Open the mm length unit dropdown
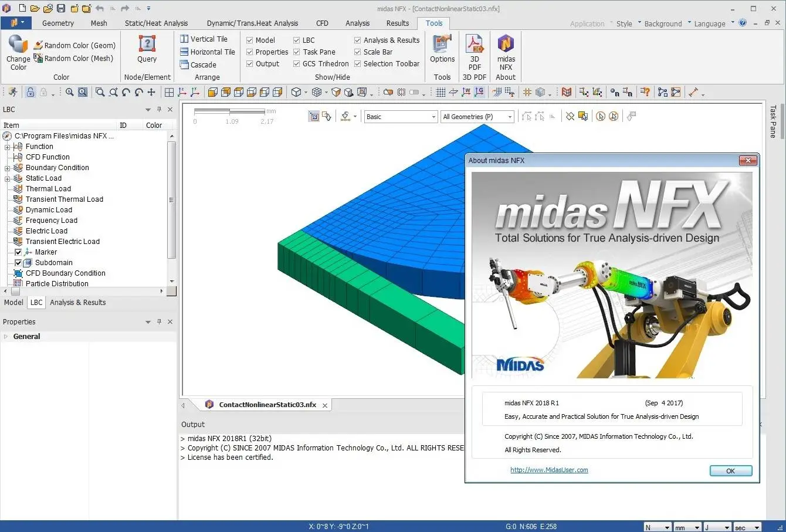The width and height of the screenshot is (786, 532). point(687,527)
